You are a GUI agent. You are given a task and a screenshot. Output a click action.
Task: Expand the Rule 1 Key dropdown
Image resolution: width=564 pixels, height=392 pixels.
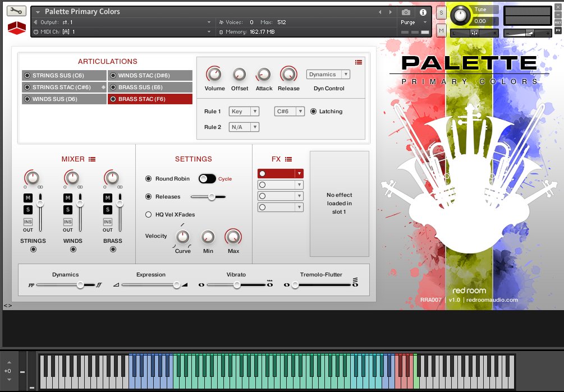244,112
